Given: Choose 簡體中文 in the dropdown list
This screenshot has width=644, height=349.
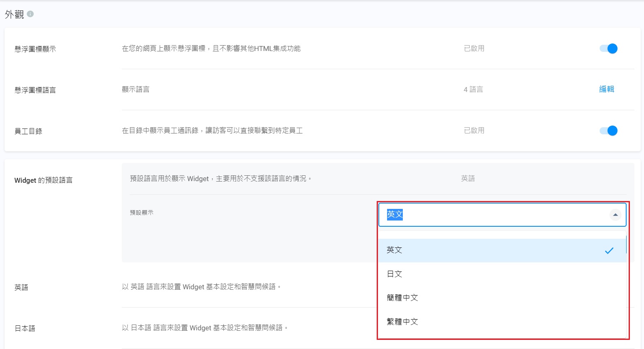Looking at the screenshot, I should [x=402, y=298].
